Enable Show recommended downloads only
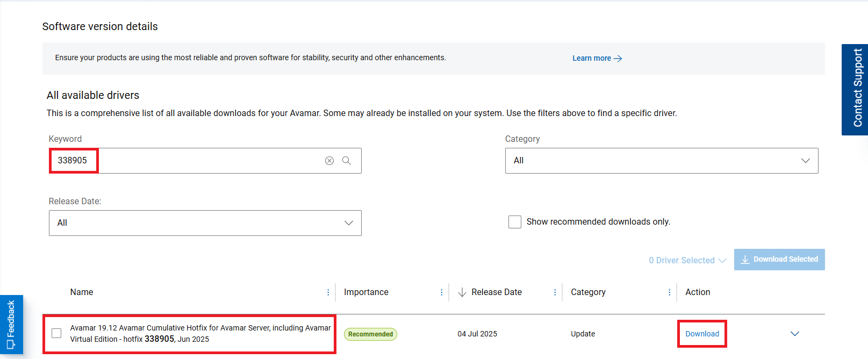Viewport: 868px width, 359px height. click(515, 222)
